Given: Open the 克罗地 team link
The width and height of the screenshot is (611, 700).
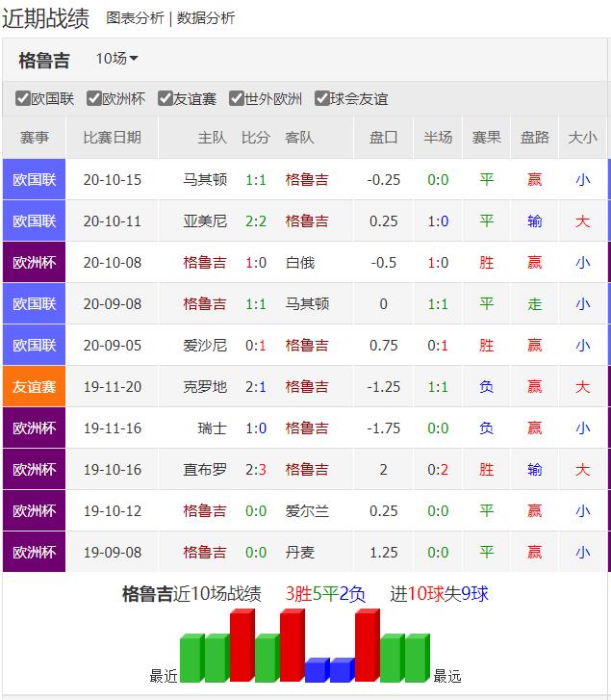Looking at the screenshot, I should 205,386.
